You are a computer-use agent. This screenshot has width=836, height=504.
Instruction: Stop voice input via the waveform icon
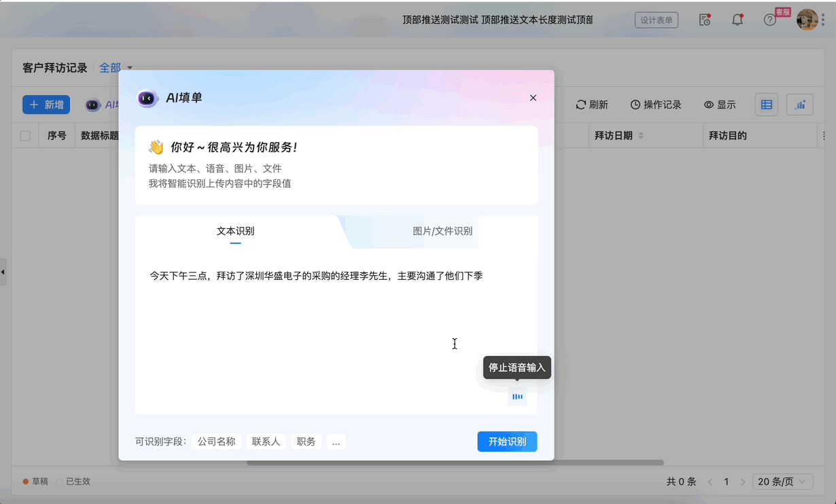pyautogui.click(x=517, y=397)
